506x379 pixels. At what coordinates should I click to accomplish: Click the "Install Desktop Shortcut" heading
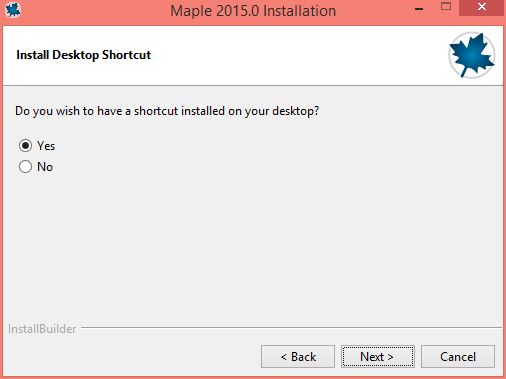[83, 55]
